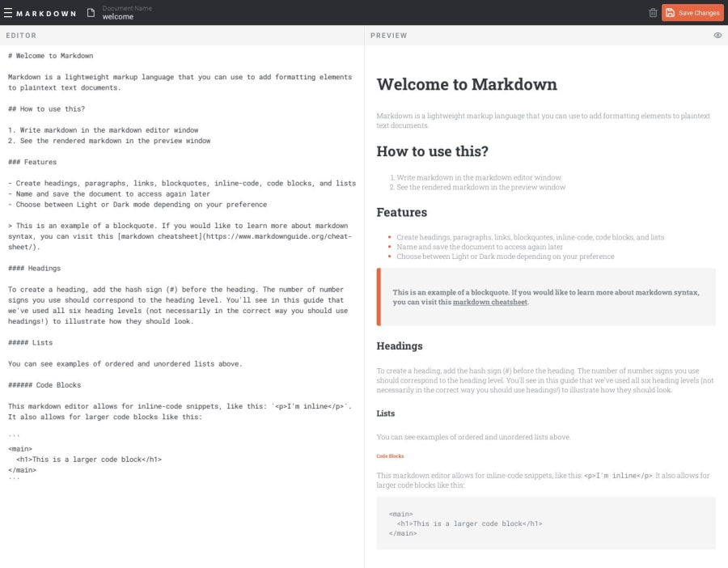This screenshot has width=728, height=568.
Task: Click inline code '<p>I'm inline</p>' in preview
Action: pyautogui.click(x=618, y=476)
